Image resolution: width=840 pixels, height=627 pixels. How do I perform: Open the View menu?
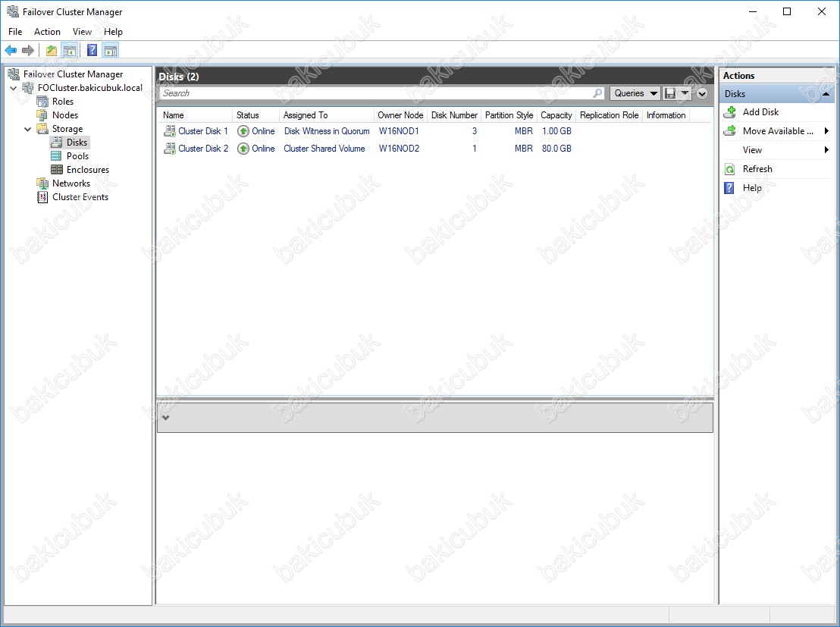(82, 32)
